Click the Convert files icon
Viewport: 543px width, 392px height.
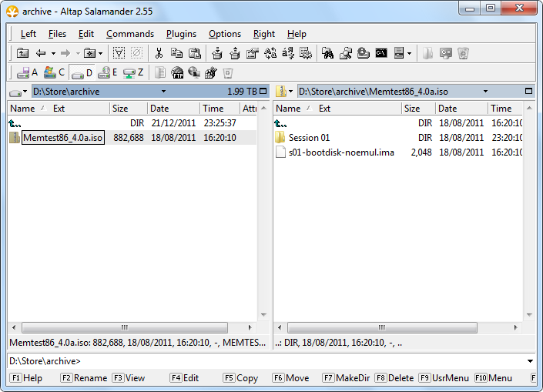coord(288,53)
